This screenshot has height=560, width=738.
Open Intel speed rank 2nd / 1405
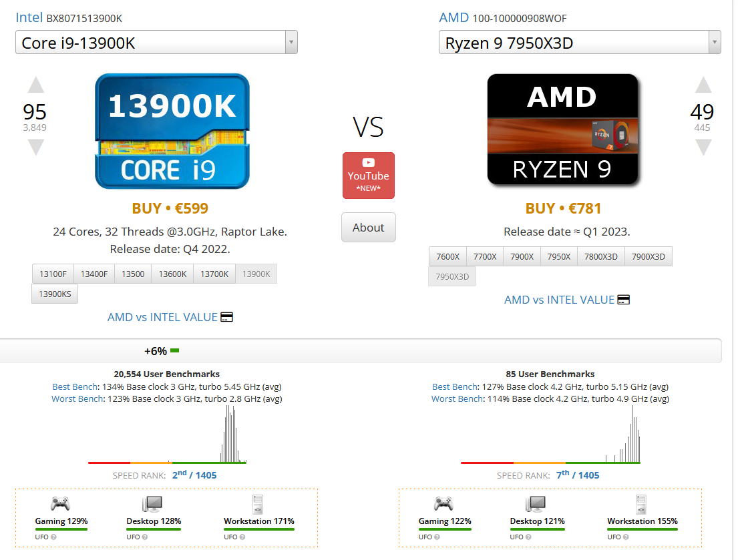coord(194,475)
